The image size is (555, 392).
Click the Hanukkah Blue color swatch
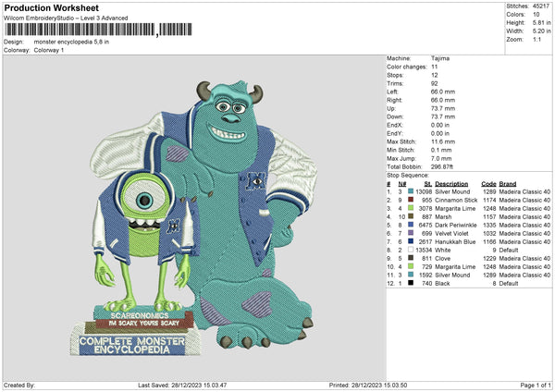(411, 241)
